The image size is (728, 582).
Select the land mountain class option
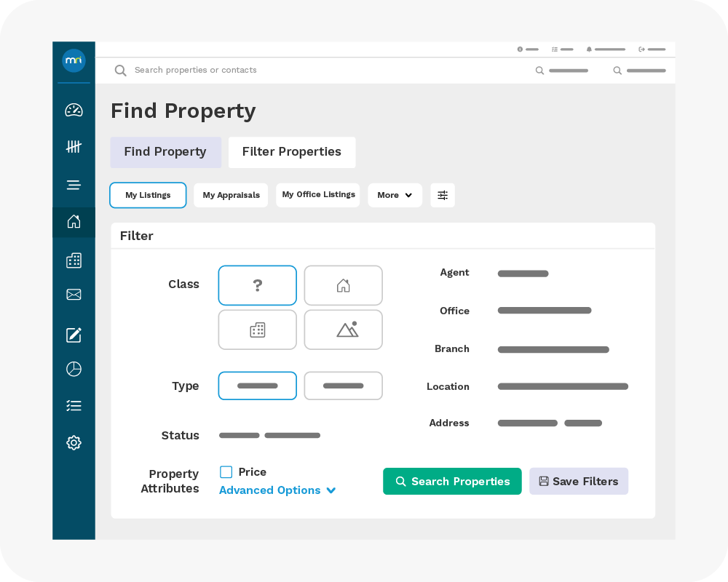(343, 330)
